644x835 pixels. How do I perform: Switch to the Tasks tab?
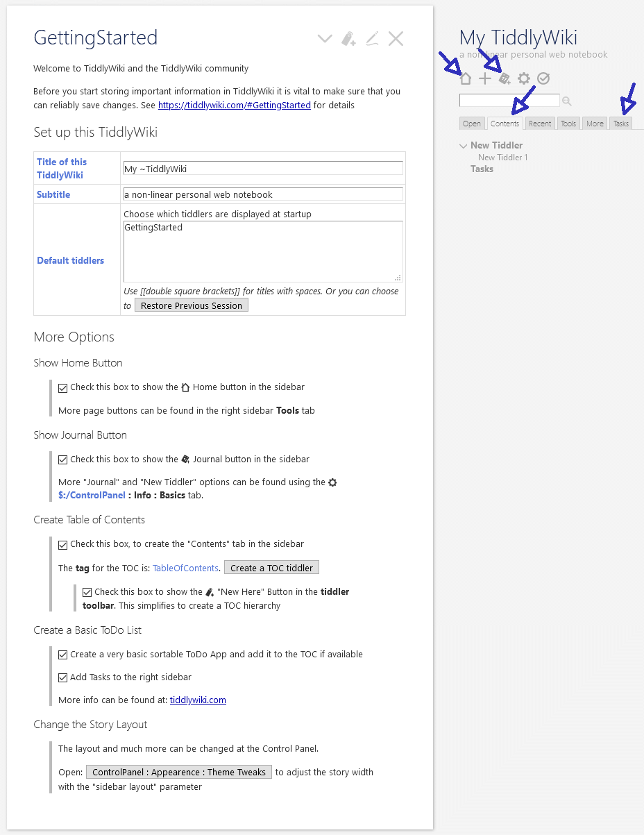621,124
